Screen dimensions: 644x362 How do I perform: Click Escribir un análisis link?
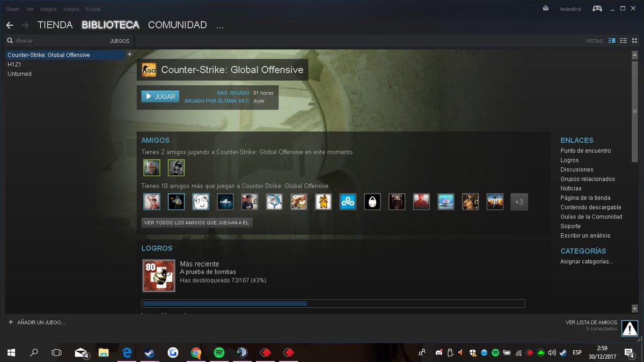point(586,235)
